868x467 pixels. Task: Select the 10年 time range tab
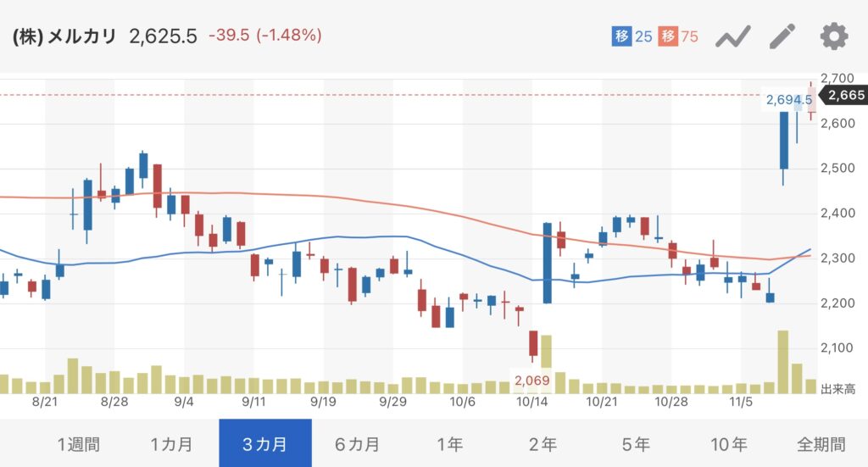(x=728, y=443)
